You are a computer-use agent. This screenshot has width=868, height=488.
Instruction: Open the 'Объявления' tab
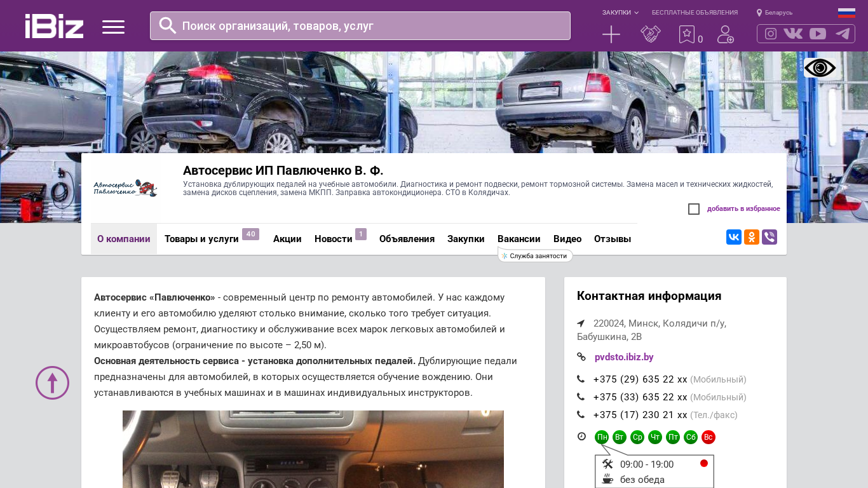(x=407, y=239)
